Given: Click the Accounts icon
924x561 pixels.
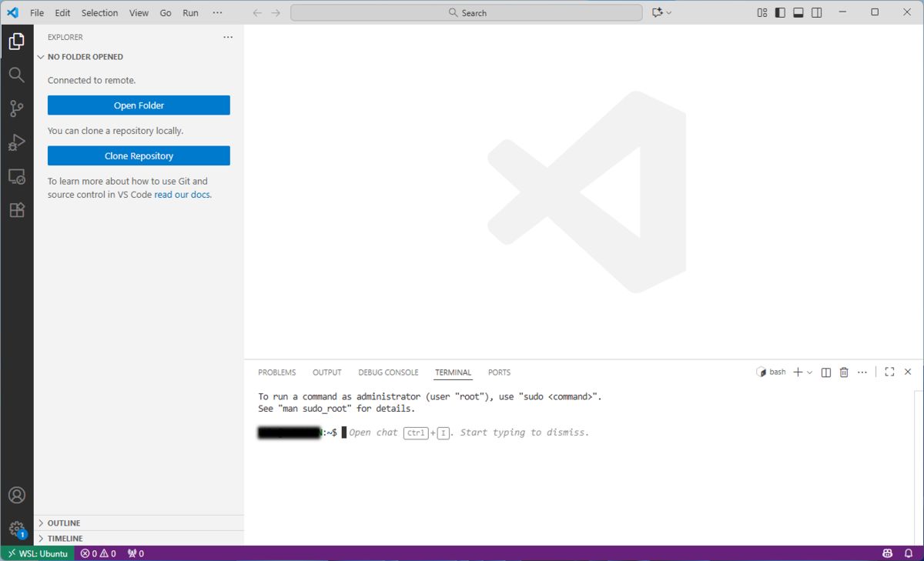Looking at the screenshot, I should 16,495.
